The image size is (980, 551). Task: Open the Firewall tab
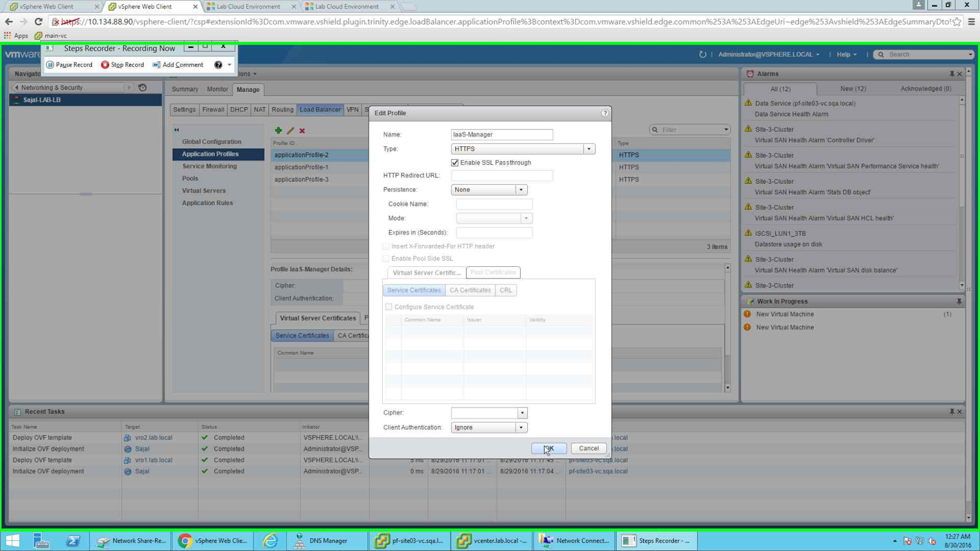pyautogui.click(x=213, y=110)
